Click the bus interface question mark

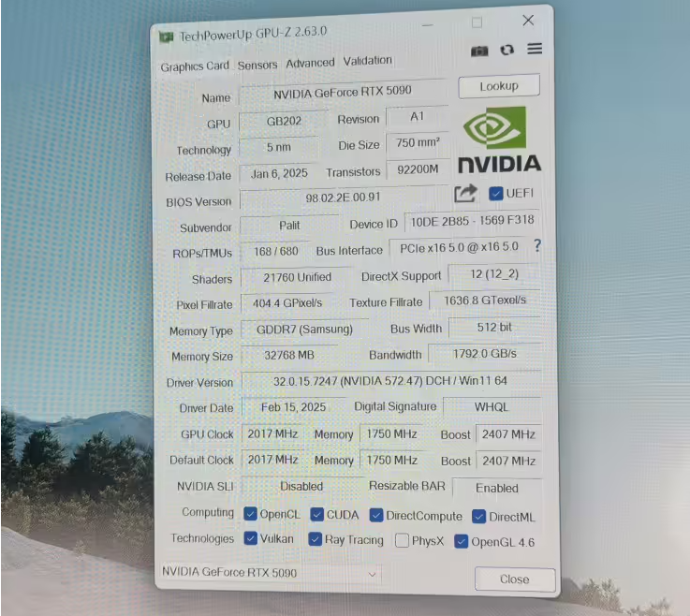[x=536, y=245]
